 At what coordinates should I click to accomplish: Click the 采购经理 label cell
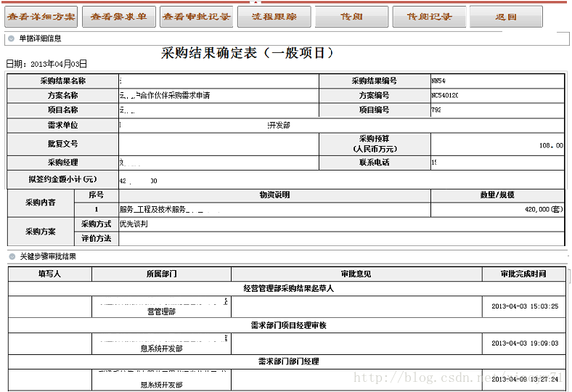point(62,163)
